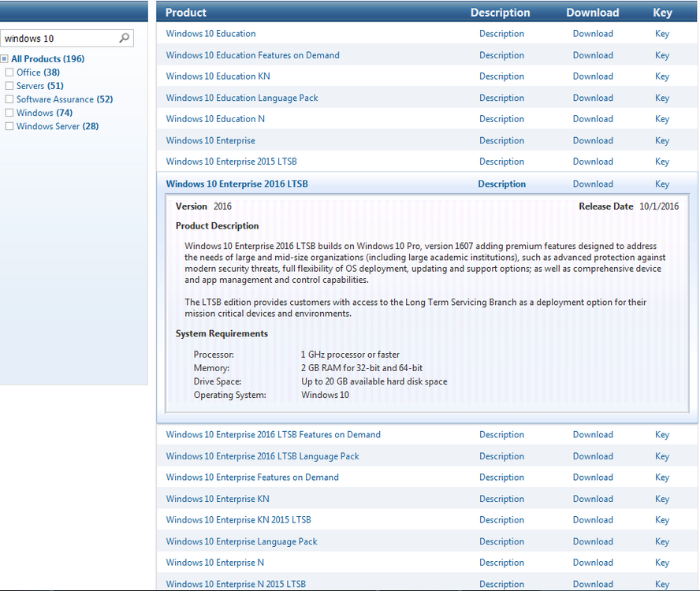Screen dimensions: 700x591
Task: Show Description for Enterprise Language Pack
Action: [502, 541]
